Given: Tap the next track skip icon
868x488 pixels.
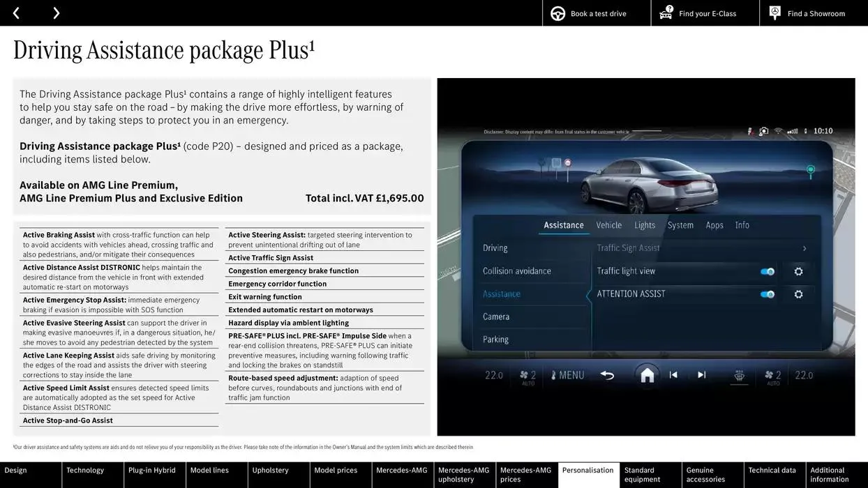Looking at the screenshot, I should (x=703, y=374).
